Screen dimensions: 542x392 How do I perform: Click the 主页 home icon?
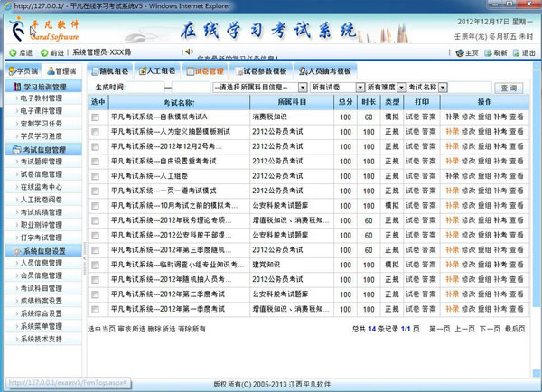(460, 53)
